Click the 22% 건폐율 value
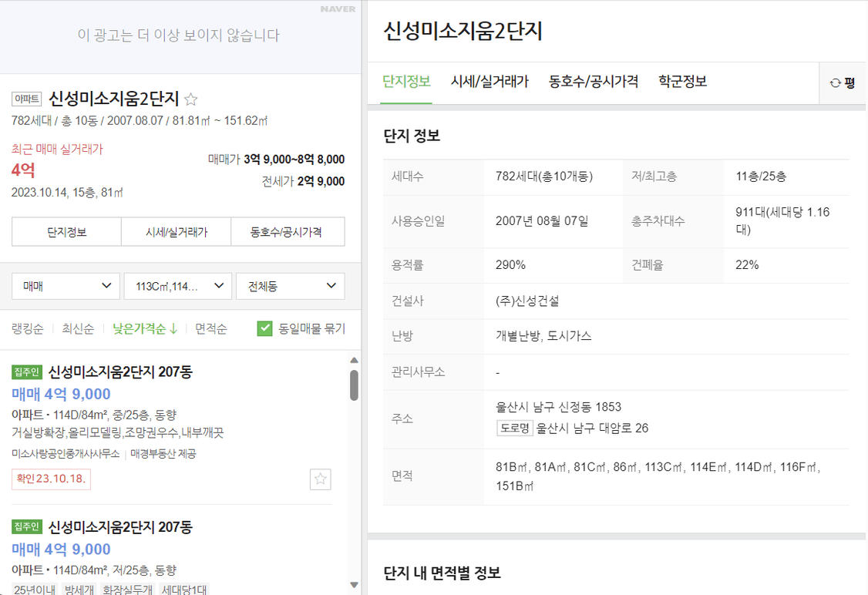 747,265
